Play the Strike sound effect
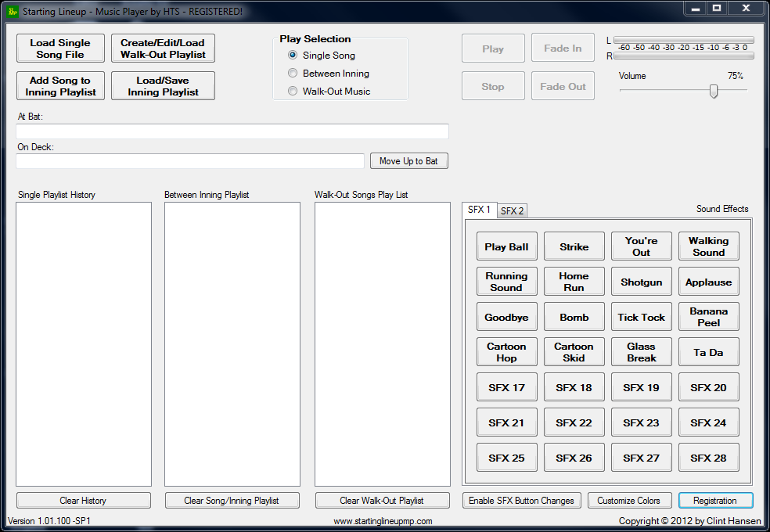This screenshot has height=532, width=770. coord(574,246)
